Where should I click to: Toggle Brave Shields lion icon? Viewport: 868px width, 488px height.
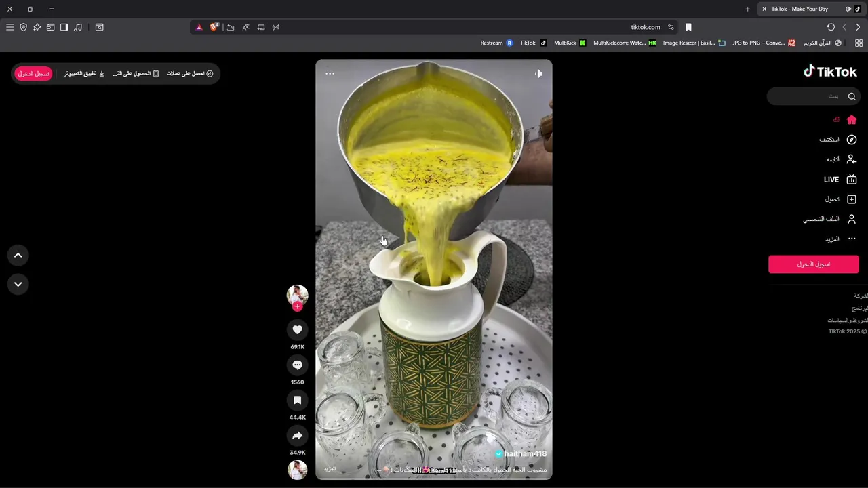click(214, 27)
